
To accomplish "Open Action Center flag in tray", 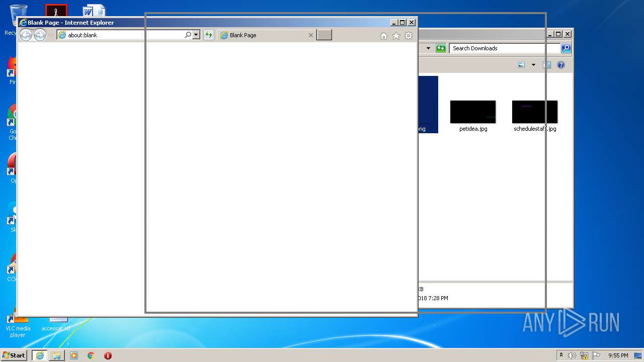I will (596, 355).
